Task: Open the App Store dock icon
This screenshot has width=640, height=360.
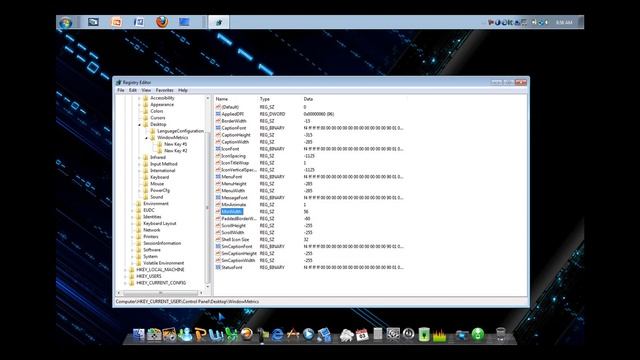Action: click(293, 334)
